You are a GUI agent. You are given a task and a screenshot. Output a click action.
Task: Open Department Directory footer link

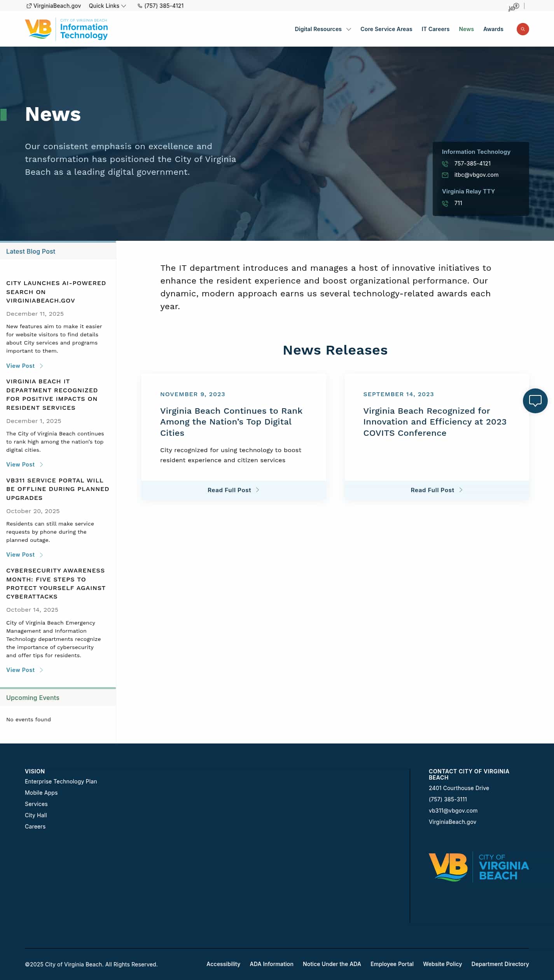(x=500, y=964)
